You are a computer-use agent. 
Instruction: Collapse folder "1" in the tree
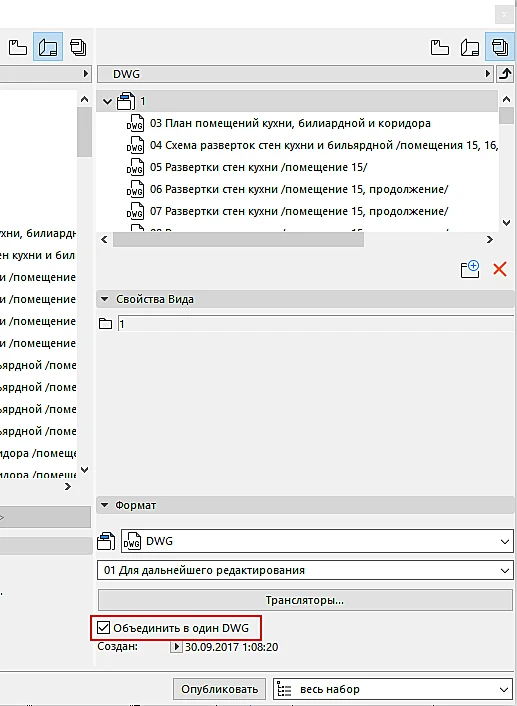(107, 101)
